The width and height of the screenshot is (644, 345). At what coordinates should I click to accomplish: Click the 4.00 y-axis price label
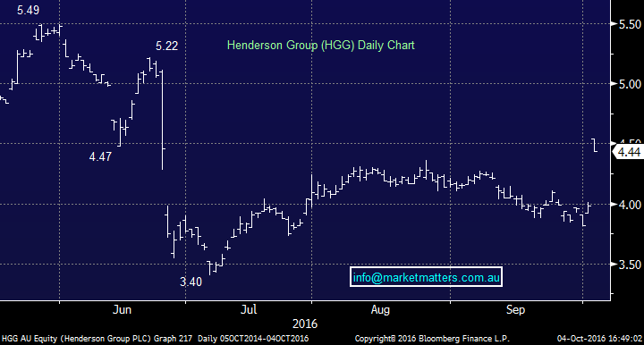click(x=630, y=205)
